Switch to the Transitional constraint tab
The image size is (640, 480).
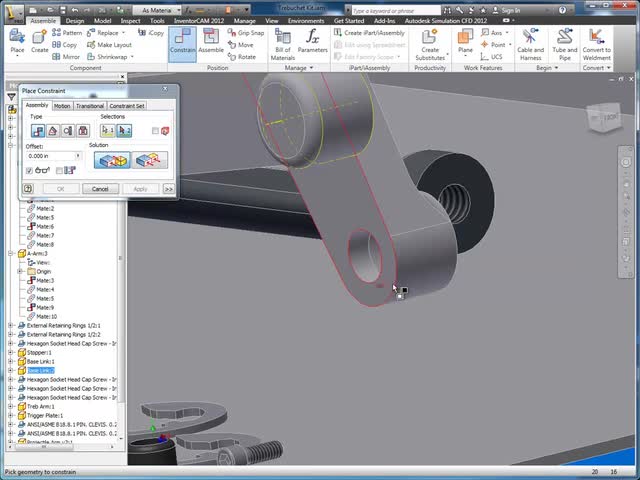click(90, 106)
